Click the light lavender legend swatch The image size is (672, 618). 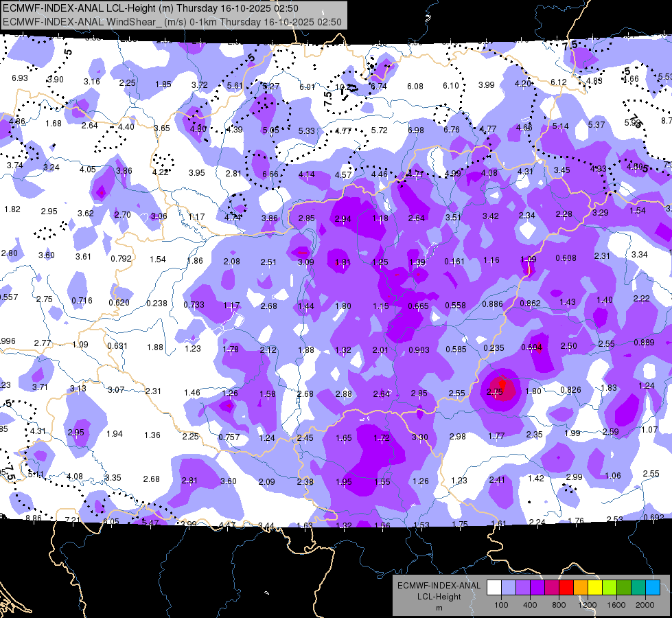point(509,588)
